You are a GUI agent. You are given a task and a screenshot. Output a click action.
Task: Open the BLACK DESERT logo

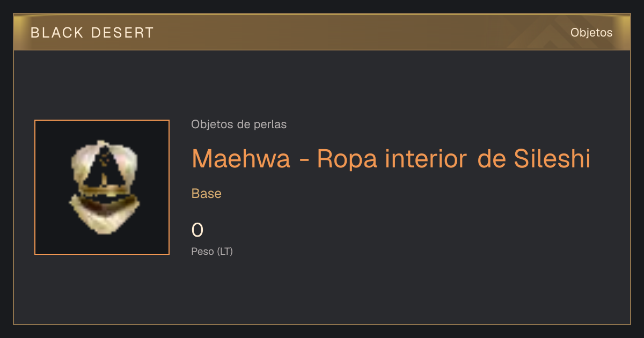(92, 33)
